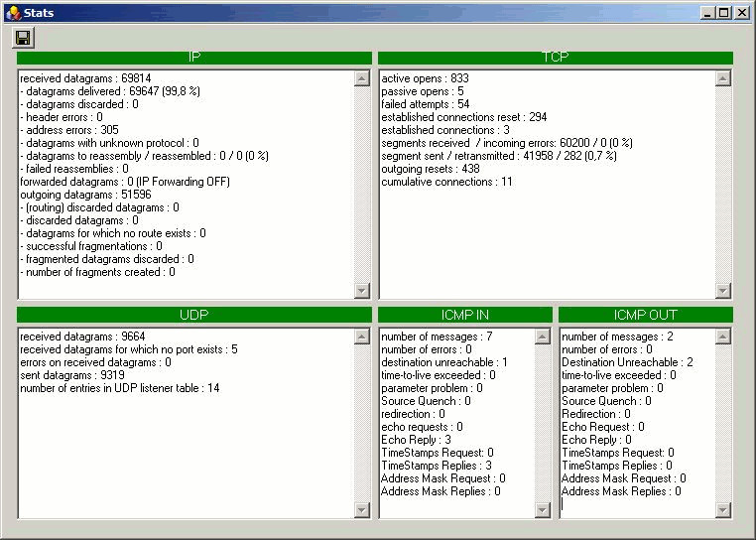Click 'received datagrams : 9664' in UDP panel
This screenshot has height=540, width=756.
tap(82, 337)
